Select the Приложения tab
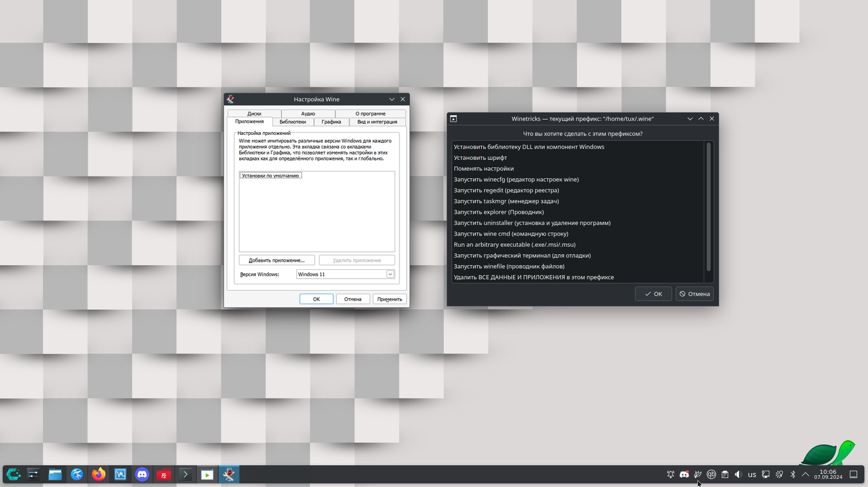The width and height of the screenshot is (868, 487). tap(249, 122)
